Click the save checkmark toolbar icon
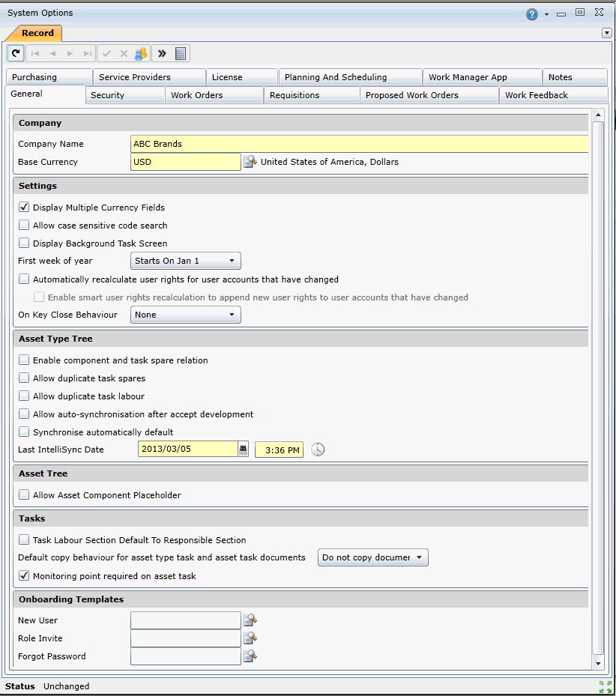Viewport: 616px width, 696px height. pos(106,54)
